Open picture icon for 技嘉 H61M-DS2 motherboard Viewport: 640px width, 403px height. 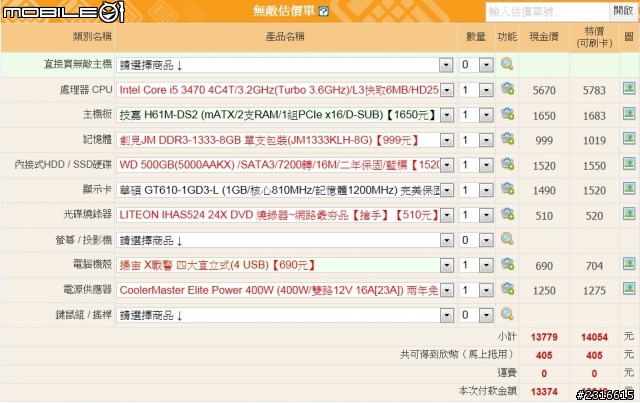click(x=629, y=114)
